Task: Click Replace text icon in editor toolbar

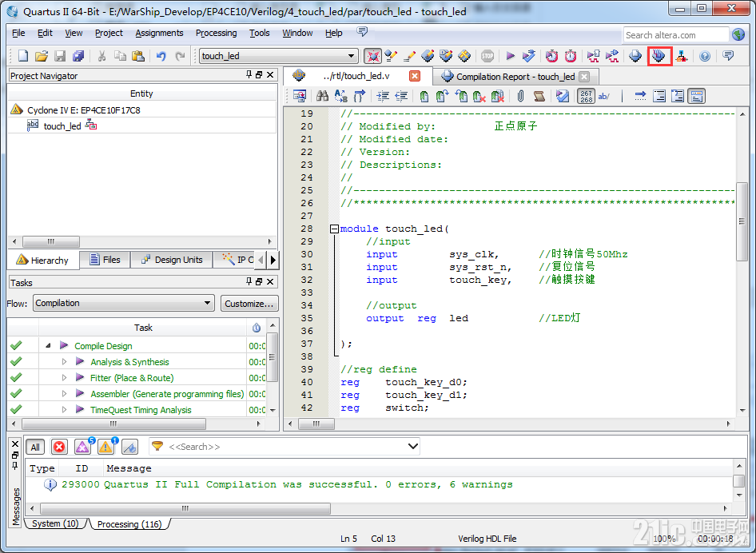Action: click(341, 96)
